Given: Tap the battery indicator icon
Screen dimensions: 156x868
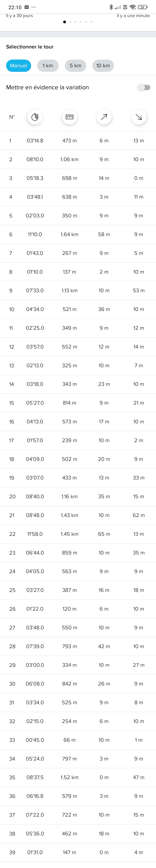Looking at the screenshot, I should [142, 7].
